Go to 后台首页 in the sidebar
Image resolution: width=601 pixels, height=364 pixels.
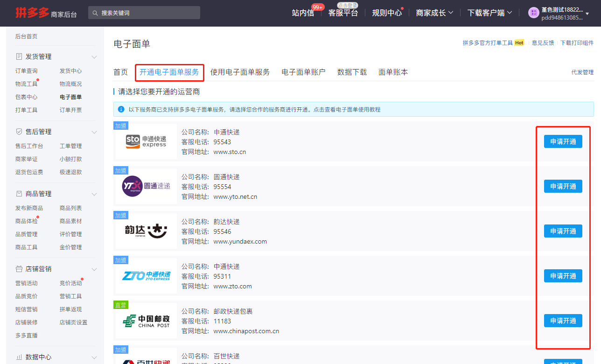(x=26, y=36)
